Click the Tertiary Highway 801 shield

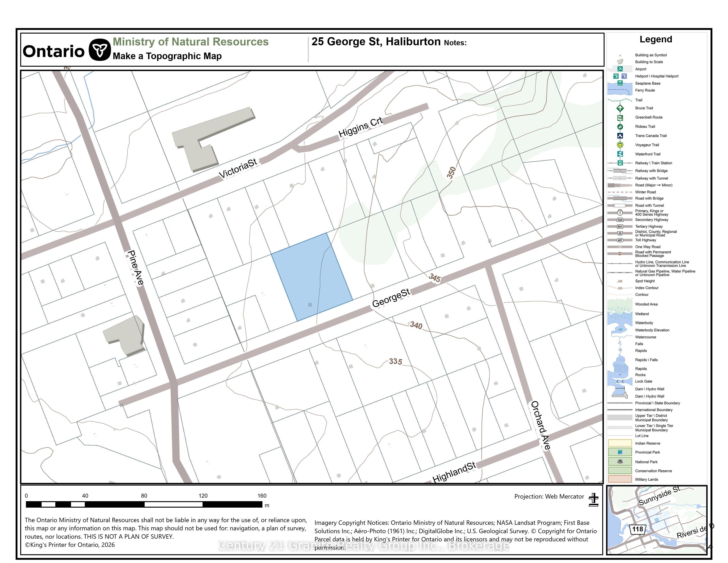[620, 227]
